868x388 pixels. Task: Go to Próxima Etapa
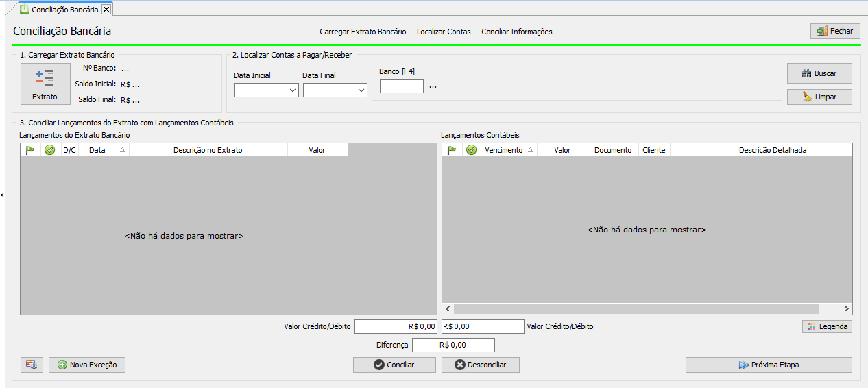768,365
